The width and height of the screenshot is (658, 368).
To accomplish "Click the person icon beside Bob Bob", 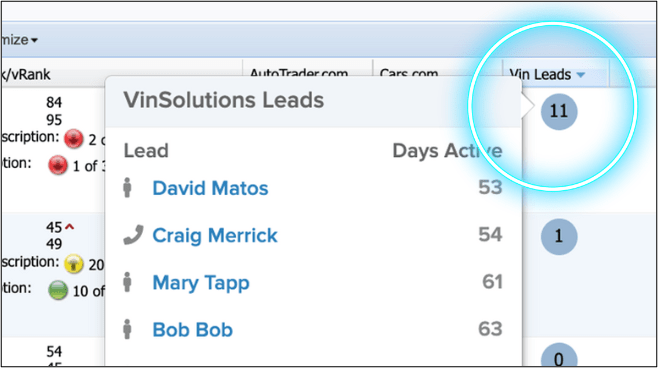I will [127, 329].
